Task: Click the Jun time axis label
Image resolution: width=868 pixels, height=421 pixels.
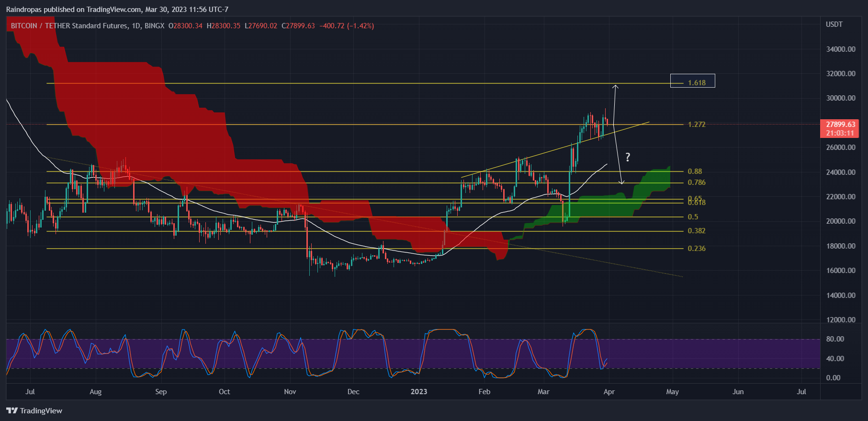Action: point(738,392)
